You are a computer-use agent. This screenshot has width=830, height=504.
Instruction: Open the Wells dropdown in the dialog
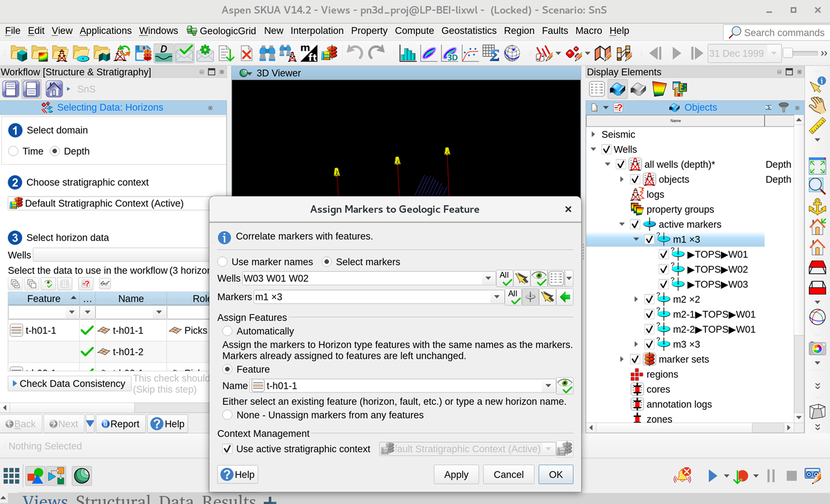tap(488, 278)
